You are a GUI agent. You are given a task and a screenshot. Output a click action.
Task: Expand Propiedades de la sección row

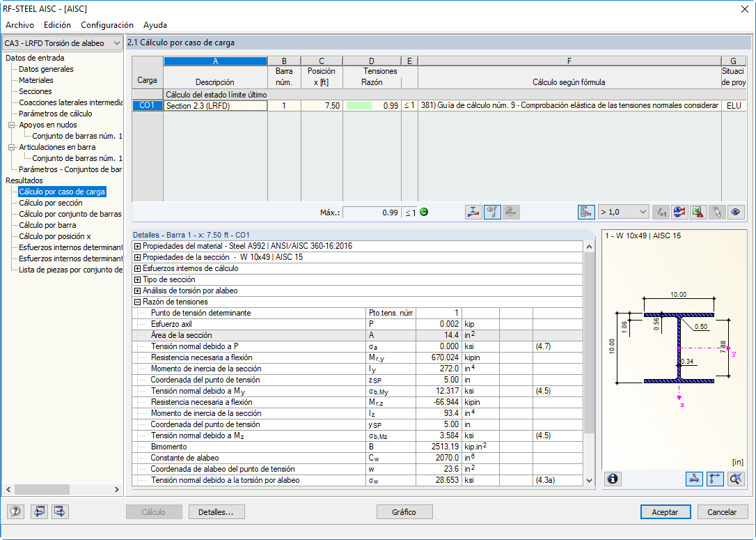tap(137, 257)
